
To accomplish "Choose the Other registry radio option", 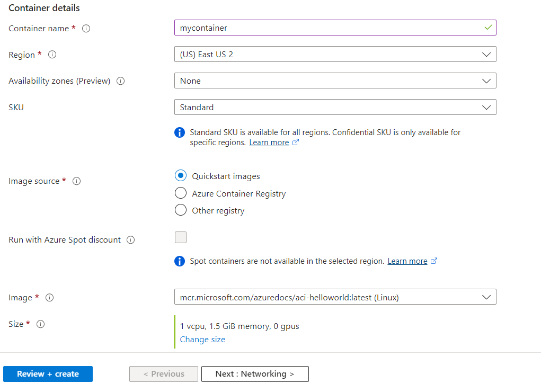I will tap(181, 210).
